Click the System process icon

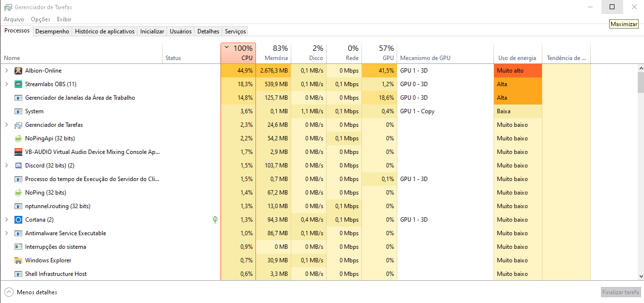point(18,111)
